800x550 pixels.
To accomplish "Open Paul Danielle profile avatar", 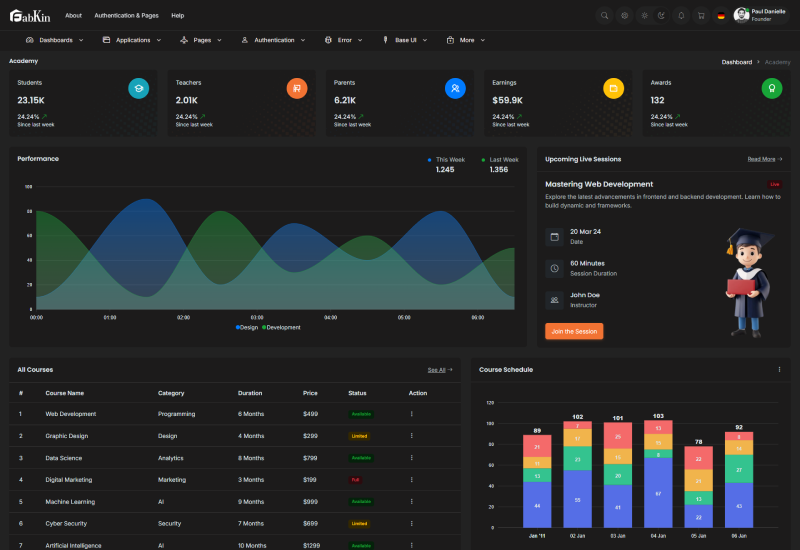I will (x=741, y=15).
